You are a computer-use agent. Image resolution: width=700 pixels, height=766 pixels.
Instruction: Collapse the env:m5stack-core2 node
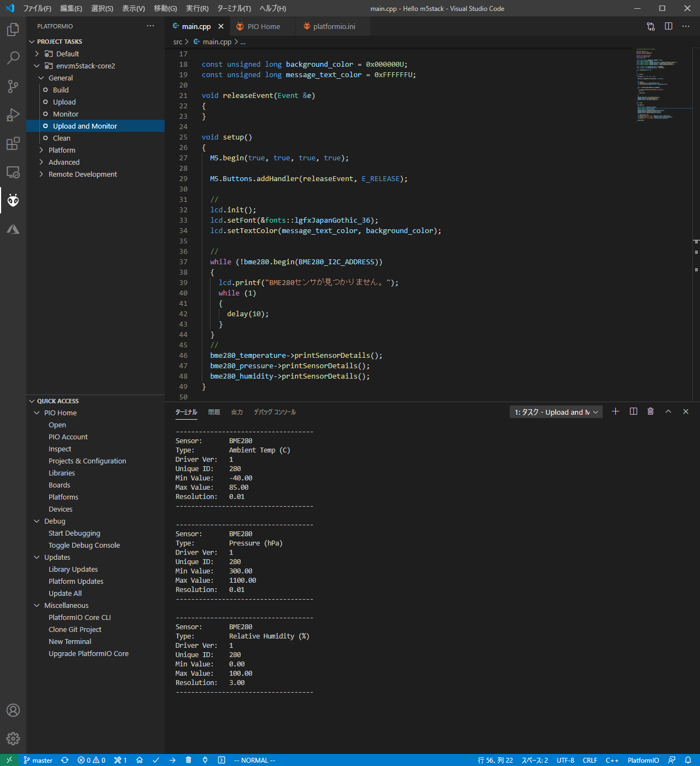pyautogui.click(x=37, y=66)
